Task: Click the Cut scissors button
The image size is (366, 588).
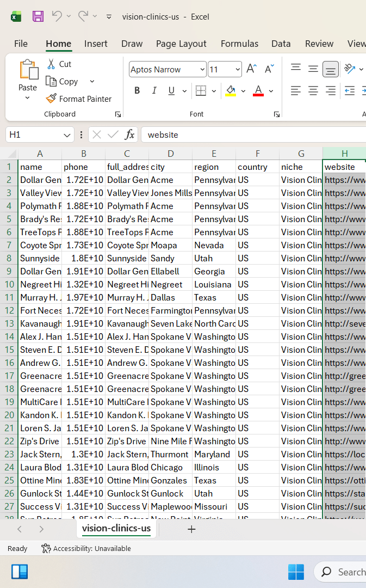Action: (59, 64)
